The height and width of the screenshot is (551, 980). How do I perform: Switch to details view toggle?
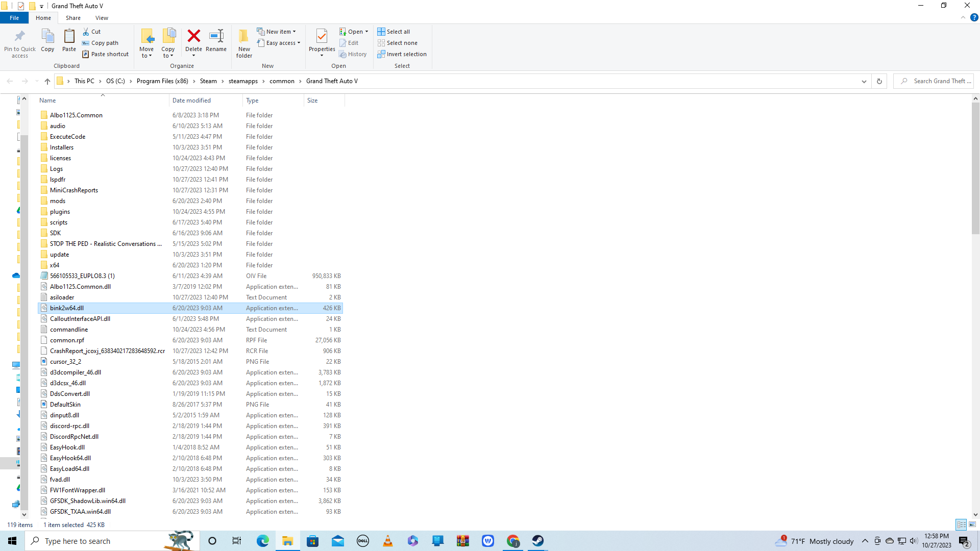961,524
